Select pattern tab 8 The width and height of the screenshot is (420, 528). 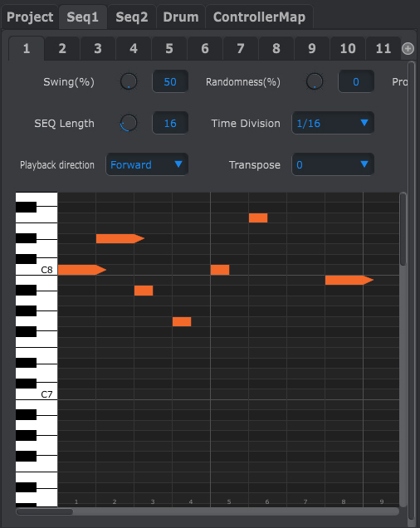pyautogui.click(x=276, y=48)
